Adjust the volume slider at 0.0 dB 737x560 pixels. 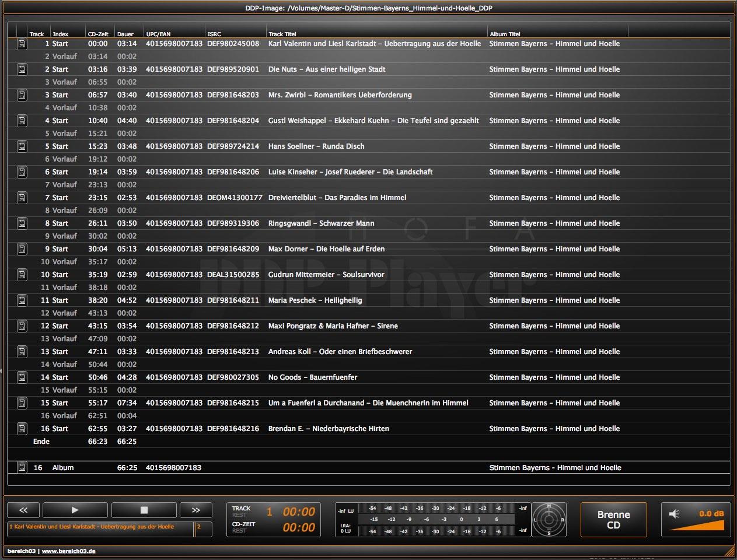click(697, 525)
